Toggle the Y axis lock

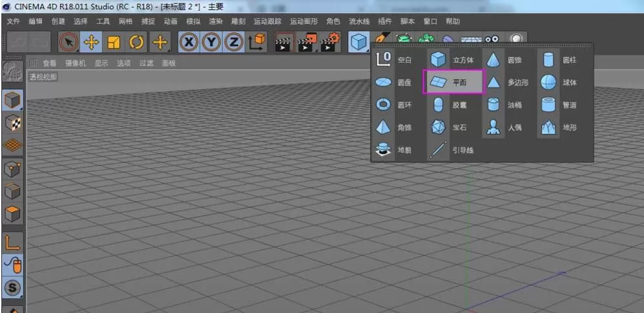click(x=211, y=42)
